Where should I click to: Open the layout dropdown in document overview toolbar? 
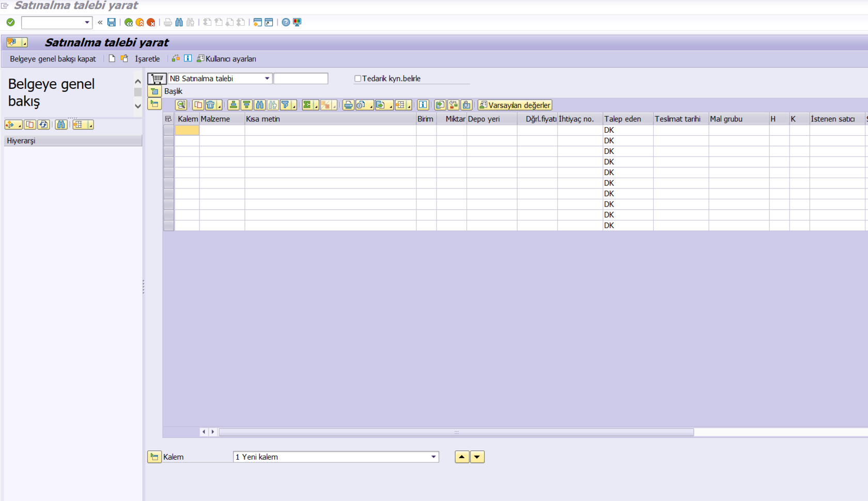(x=83, y=124)
